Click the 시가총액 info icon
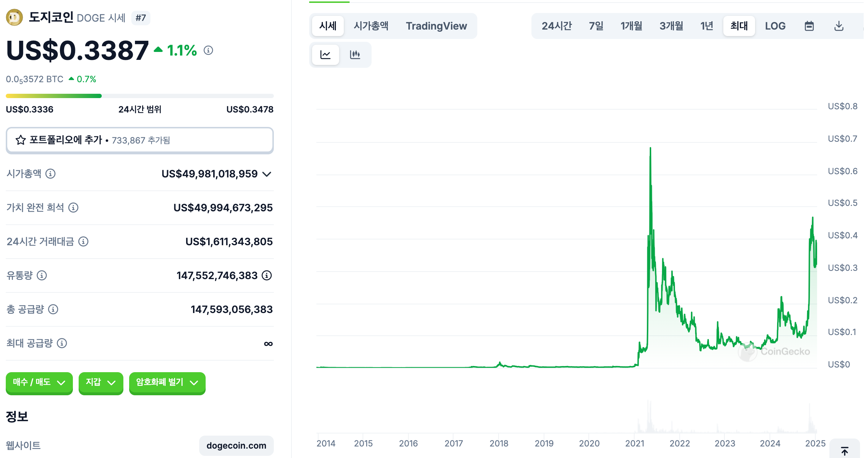 [x=51, y=174]
